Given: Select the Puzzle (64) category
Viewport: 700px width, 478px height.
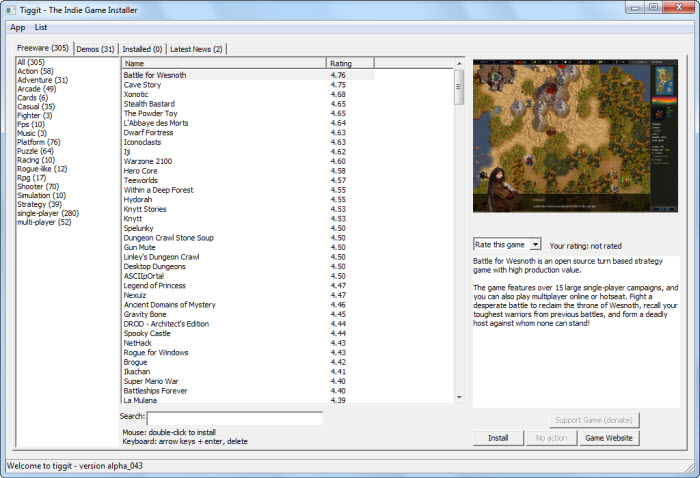Looking at the screenshot, I should pyautogui.click(x=35, y=151).
